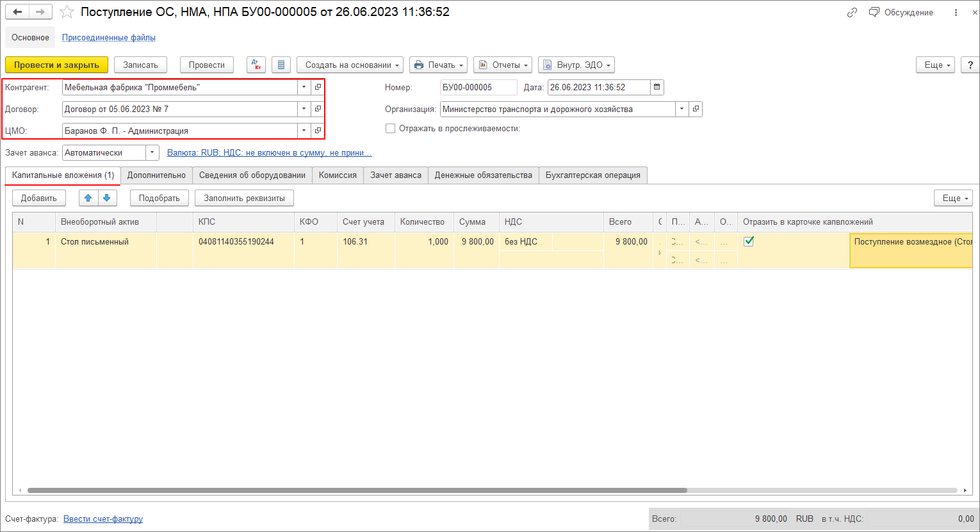Open Создать на основании dropdown menu
This screenshot has height=532, width=980.
click(350, 65)
